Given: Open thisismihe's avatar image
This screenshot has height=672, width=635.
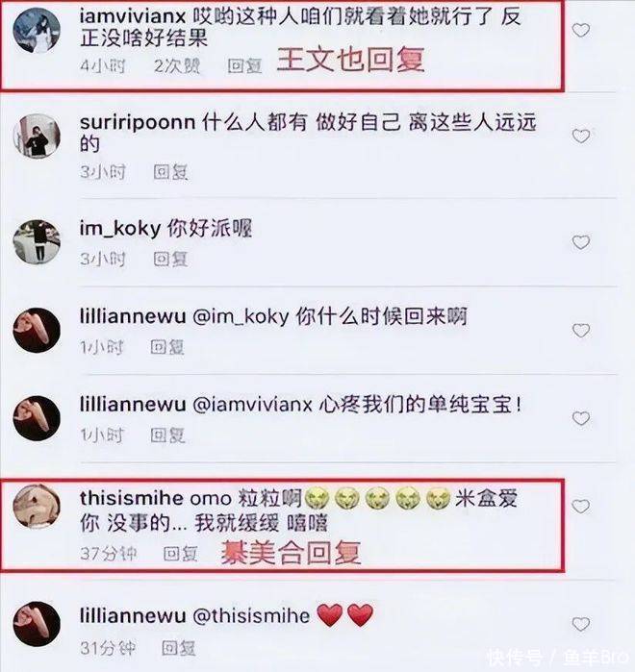Looking at the screenshot, I should coord(37,507).
